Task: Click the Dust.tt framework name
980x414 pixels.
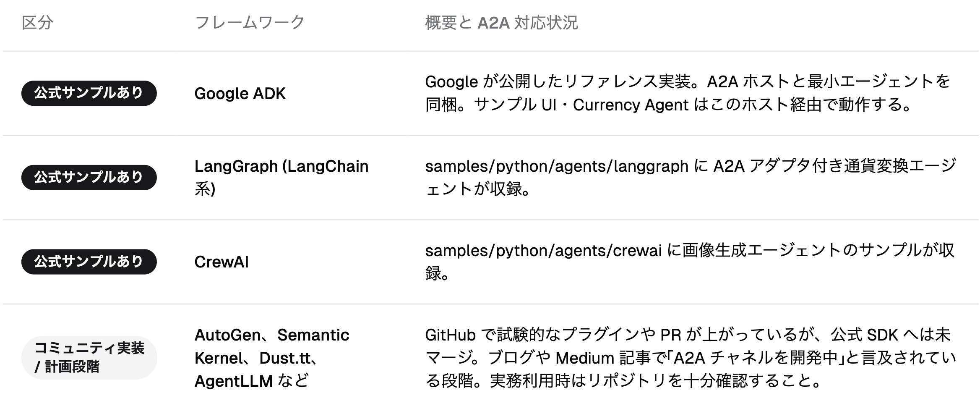Action: pos(285,358)
